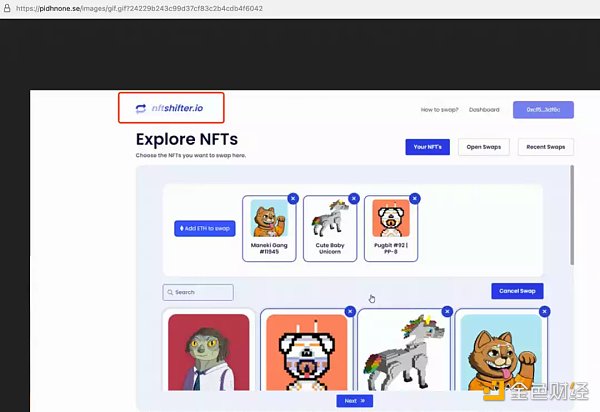
Task: Remove Pugbit #92 from swap selection
Action: pyautogui.click(x=415, y=198)
